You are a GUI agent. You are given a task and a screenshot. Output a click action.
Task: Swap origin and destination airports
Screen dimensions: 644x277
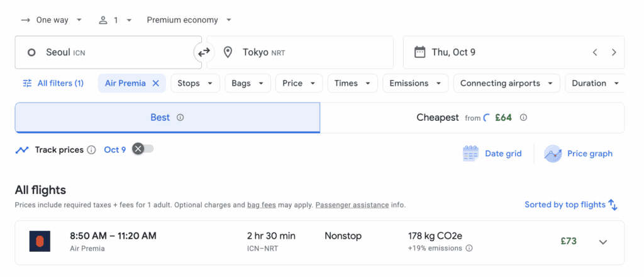(x=204, y=52)
